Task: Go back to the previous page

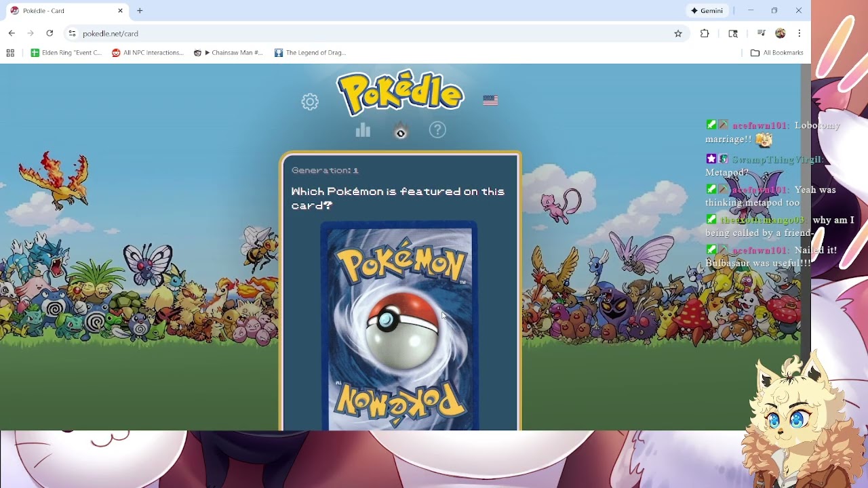Action: 12,33
